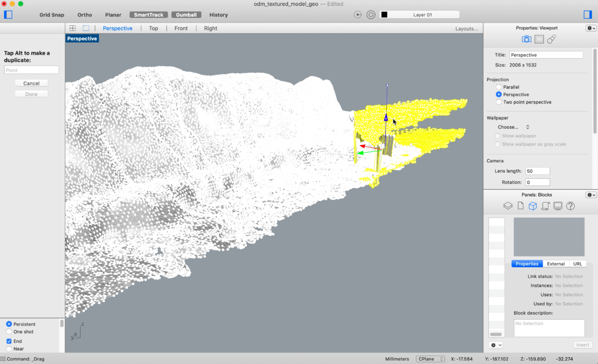The width and height of the screenshot is (598, 364).
Task: Open the Help question mark icon
Action: [571, 206]
